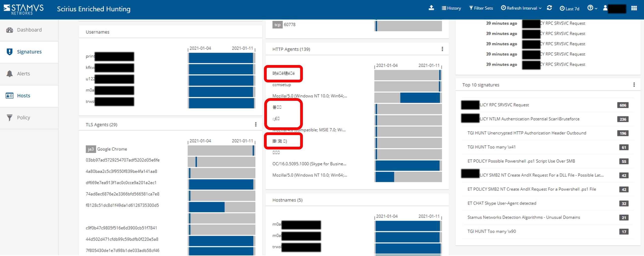Click TLS agent 03bb97ad5729254707adf5202d05e6fe
This screenshot has height=256, width=644.
pyautogui.click(x=122, y=160)
